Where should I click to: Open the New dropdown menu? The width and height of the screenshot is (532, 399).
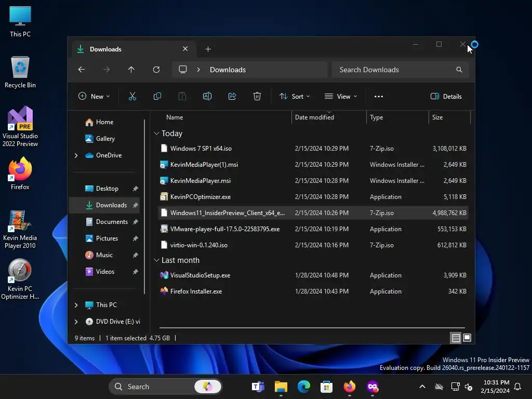pos(94,96)
